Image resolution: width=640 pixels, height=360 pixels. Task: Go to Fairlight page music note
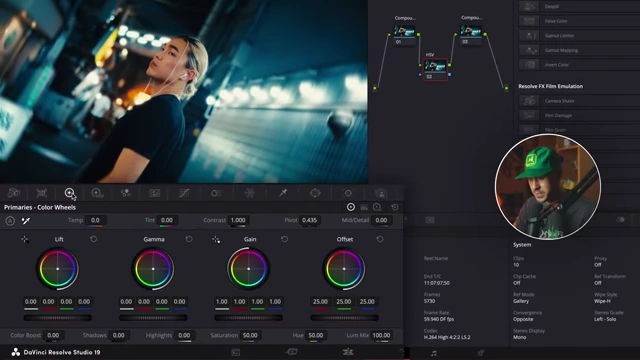point(433,353)
